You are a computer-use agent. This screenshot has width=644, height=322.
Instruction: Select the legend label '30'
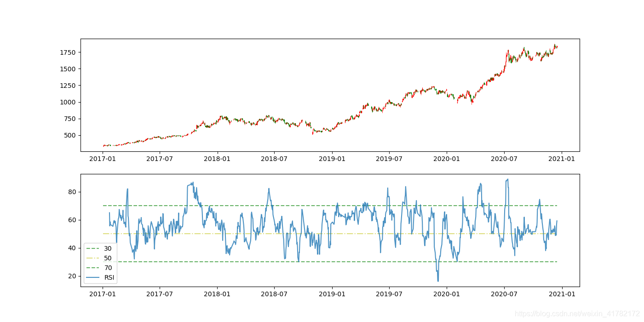click(108, 248)
